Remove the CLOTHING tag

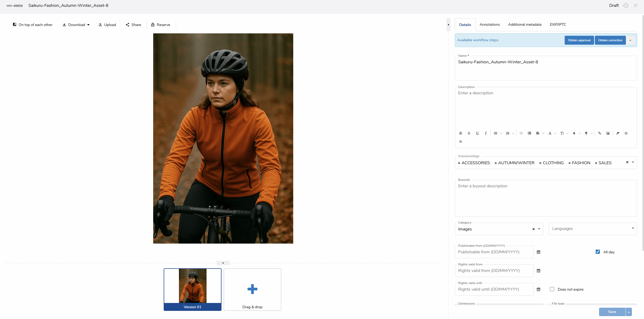(540, 163)
